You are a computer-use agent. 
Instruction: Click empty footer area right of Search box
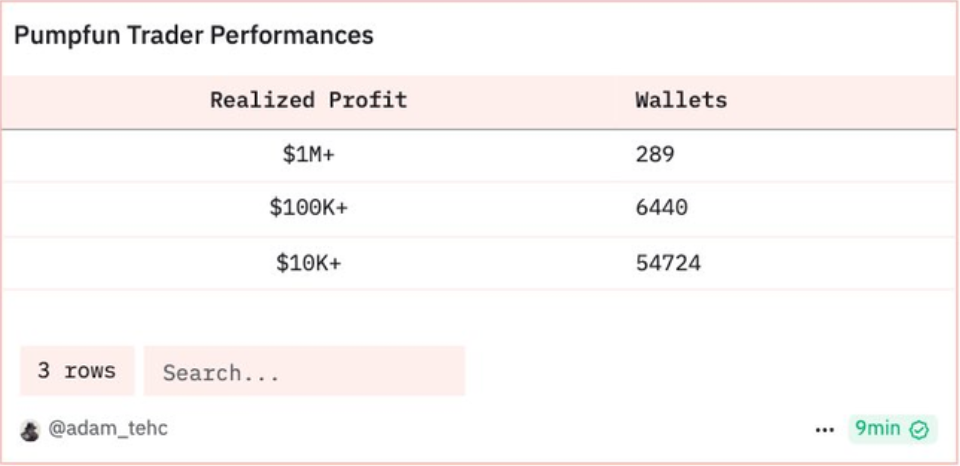[x=700, y=372]
